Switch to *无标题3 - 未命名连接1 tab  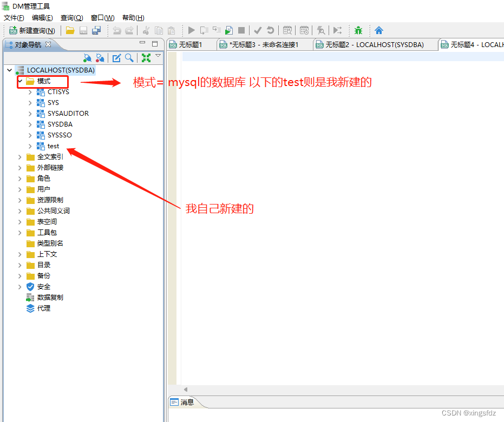[264, 45]
